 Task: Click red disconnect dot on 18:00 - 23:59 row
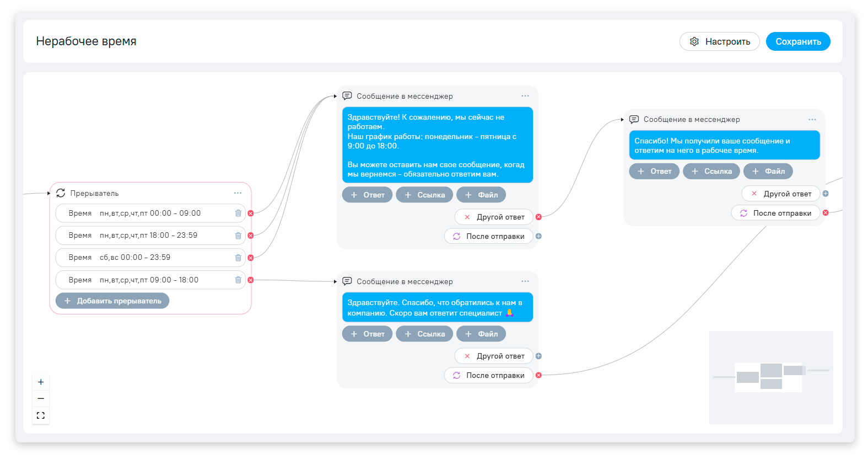251,236
